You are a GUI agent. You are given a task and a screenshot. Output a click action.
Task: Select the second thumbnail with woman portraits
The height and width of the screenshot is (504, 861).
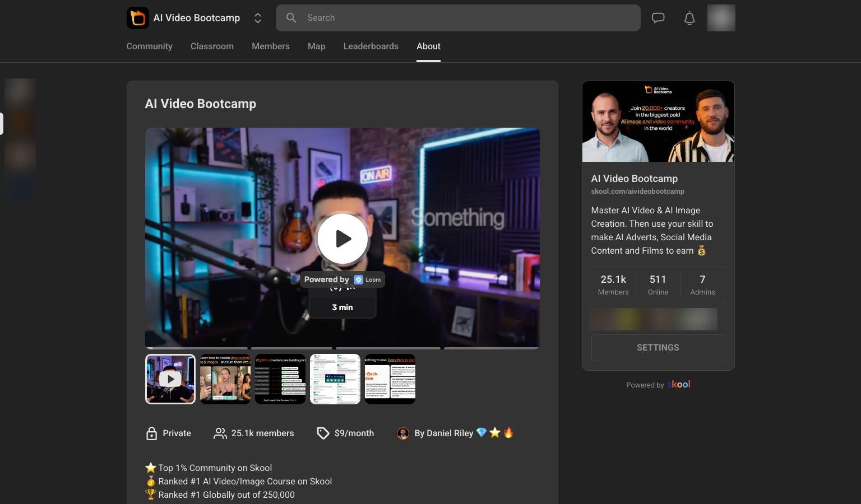coord(225,379)
